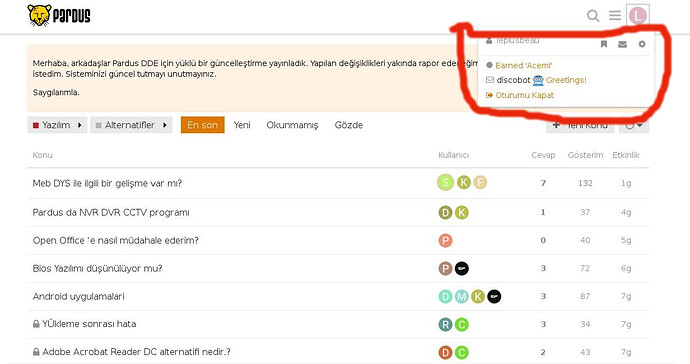Open the Earned 'Acemi' notification
The height and width of the screenshot is (364, 690).
519,65
